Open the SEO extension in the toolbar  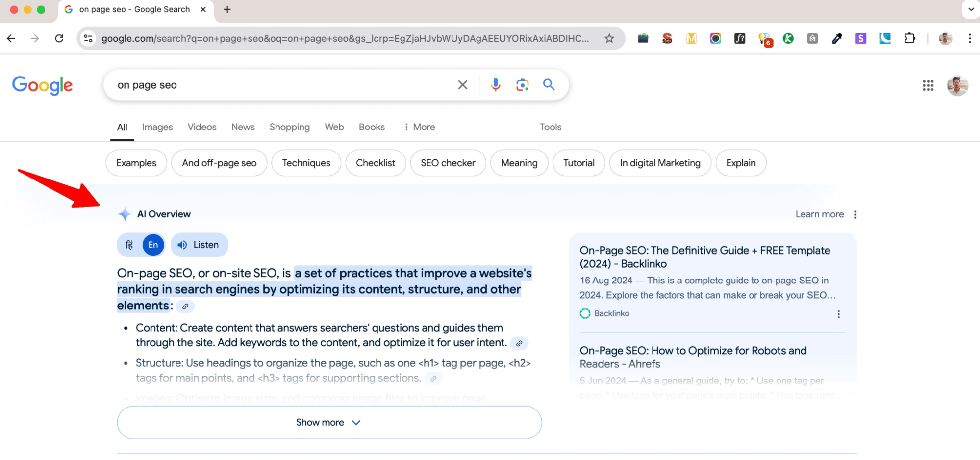point(667,38)
